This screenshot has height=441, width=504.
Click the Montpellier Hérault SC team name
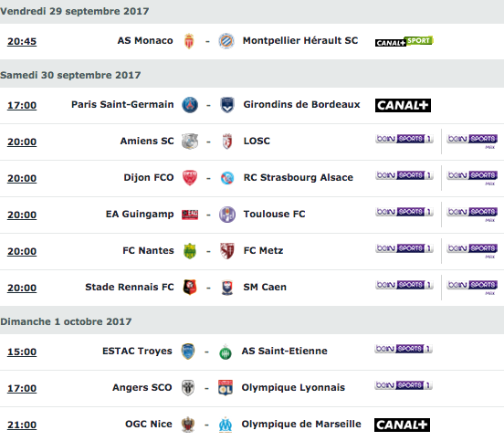[300, 41]
